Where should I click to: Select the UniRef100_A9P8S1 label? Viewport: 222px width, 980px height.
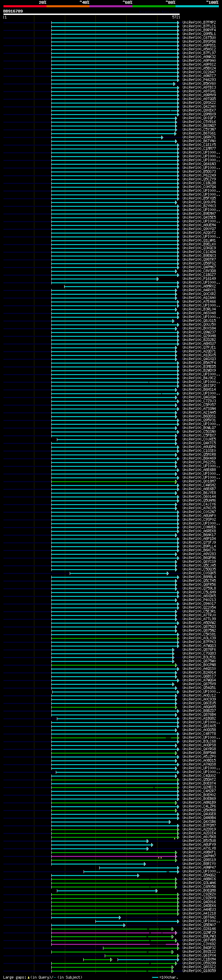coord(199,45)
